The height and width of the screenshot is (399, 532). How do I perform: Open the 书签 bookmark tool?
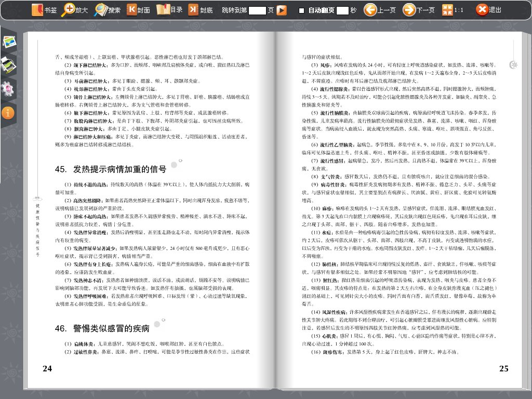[44, 10]
